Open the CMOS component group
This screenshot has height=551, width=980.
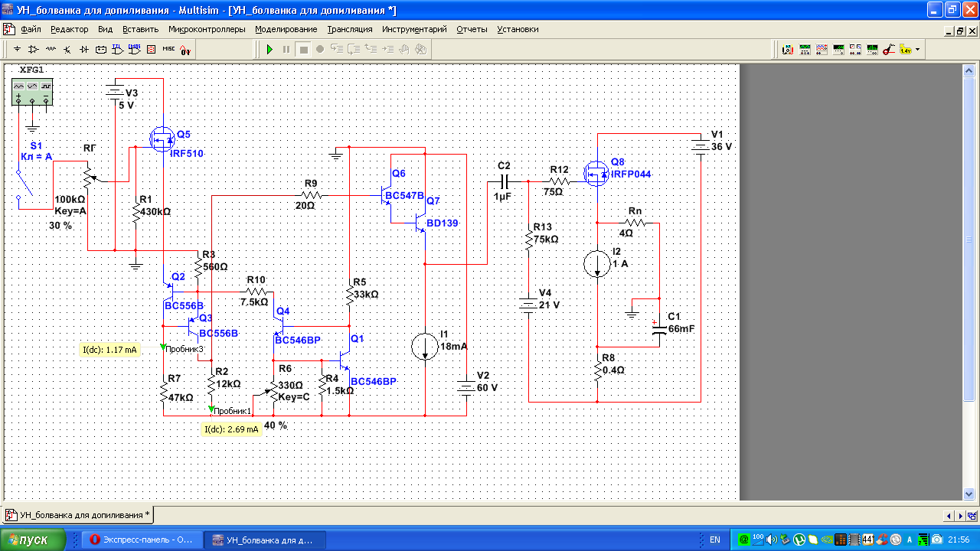coord(135,49)
